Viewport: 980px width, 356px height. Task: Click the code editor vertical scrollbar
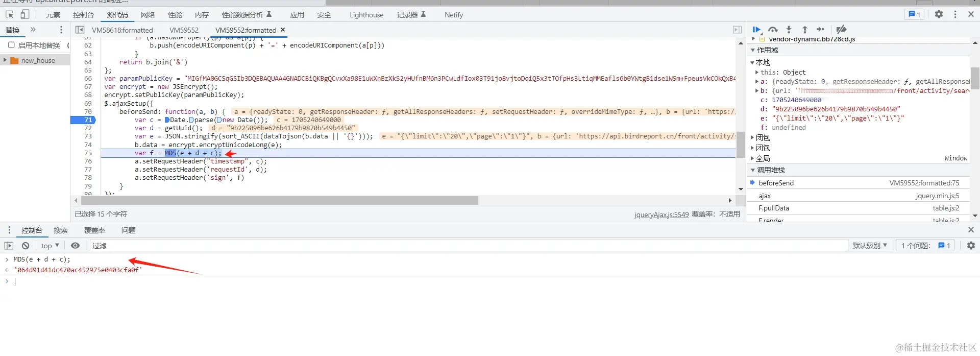click(741, 145)
